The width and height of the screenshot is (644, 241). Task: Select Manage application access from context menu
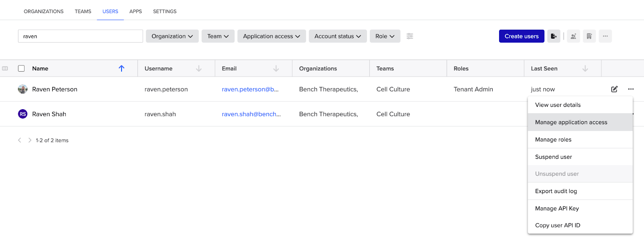click(571, 122)
